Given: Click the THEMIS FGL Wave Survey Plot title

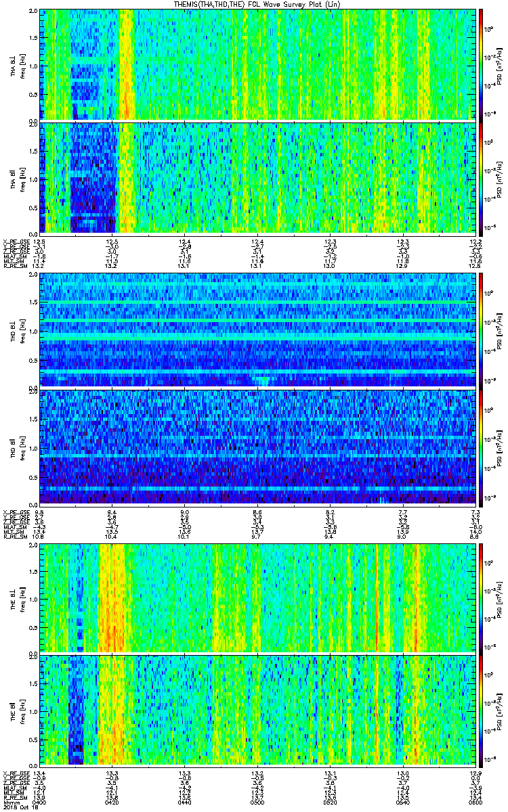Looking at the screenshot, I should 257,5.
